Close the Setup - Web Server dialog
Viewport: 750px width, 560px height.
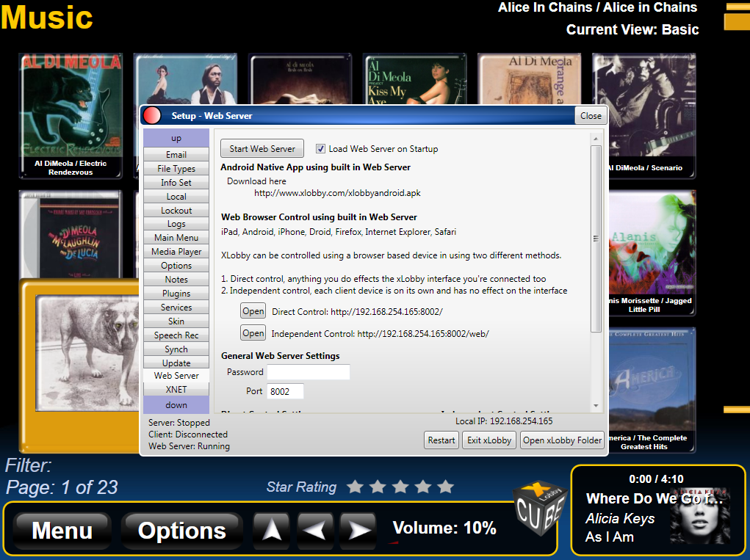click(591, 116)
